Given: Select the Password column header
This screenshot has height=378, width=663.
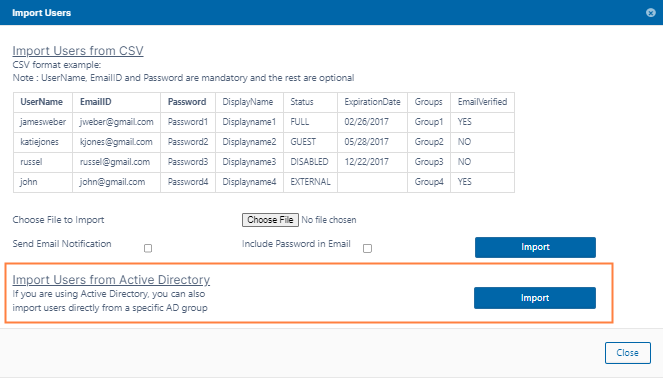Looking at the screenshot, I should pyautogui.click(x=187, y=102).
